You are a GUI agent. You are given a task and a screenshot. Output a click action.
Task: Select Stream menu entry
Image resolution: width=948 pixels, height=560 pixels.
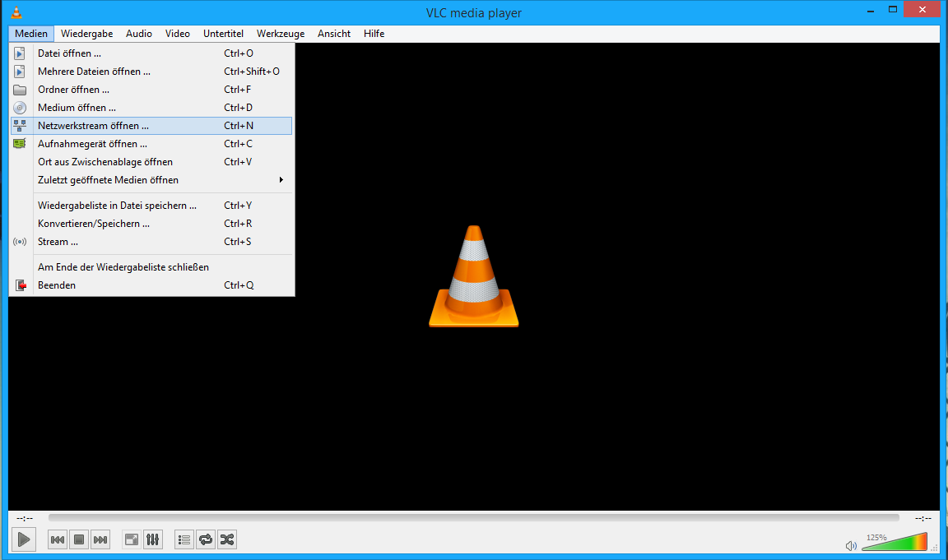(151, 242)
